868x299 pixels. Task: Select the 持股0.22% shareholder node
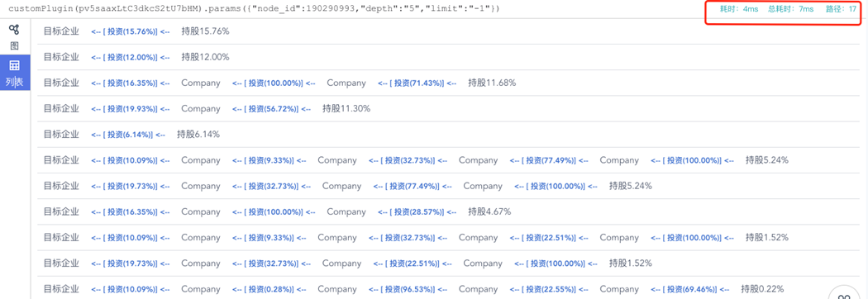pyautogui.click(x=762, y=289)
